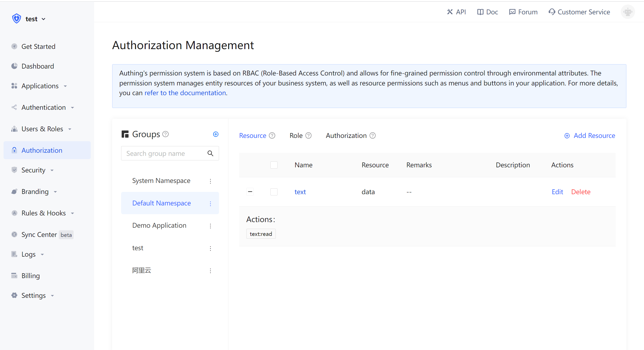The height and width of the screenshot is (350, 644).
Task: Click the search magnifier in group search
Action: pyautogui.click(x=211, y=153)
